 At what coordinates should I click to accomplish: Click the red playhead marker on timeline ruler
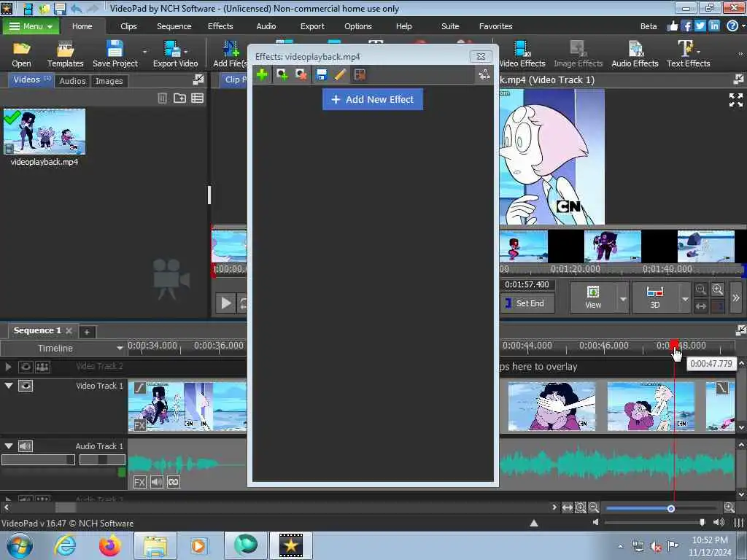tap(674, 345)
